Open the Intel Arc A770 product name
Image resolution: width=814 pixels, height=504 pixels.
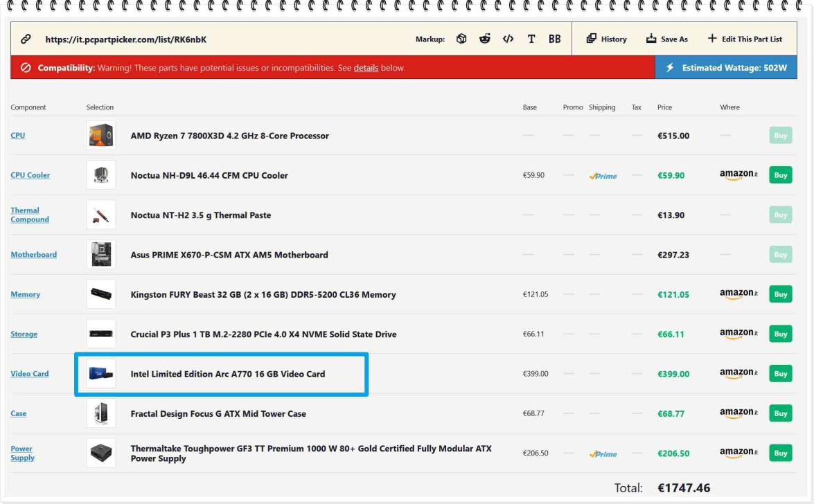click(x=227, y=374)
